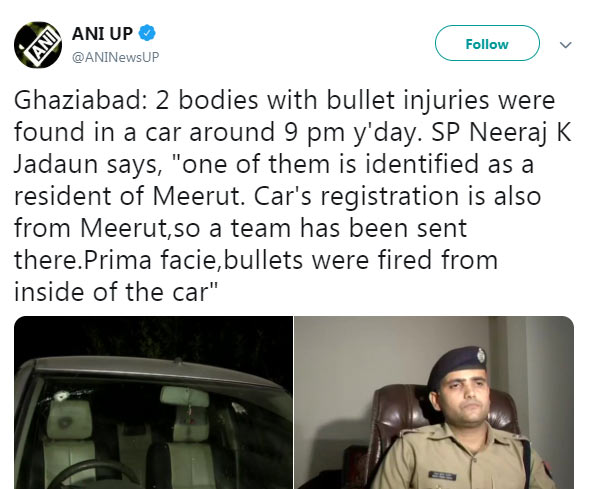
Task: Open the ANI UP profile avatar
Action: coord(38,45)
